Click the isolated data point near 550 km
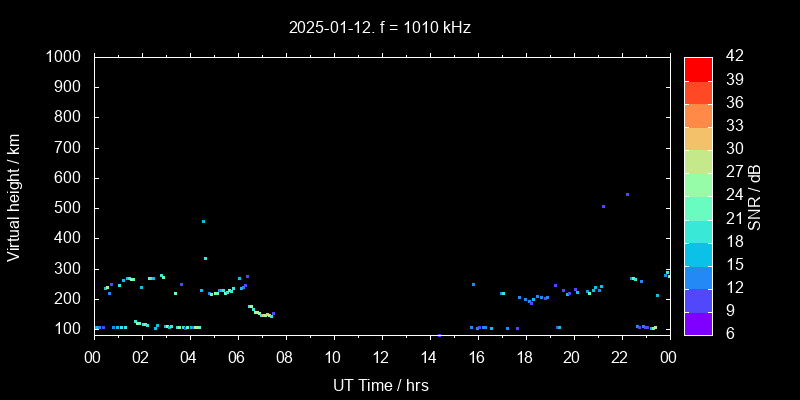Viewport: 800px width, 400px height. point(627,194)
